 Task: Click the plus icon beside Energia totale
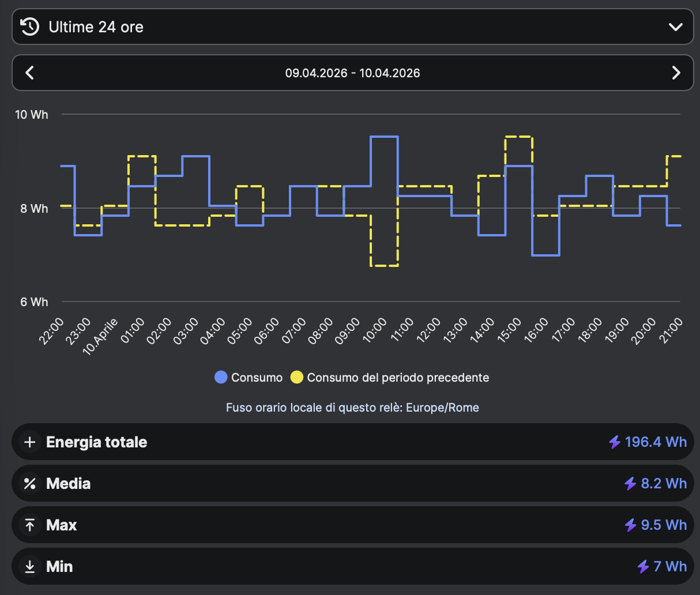tap(30, 442)
